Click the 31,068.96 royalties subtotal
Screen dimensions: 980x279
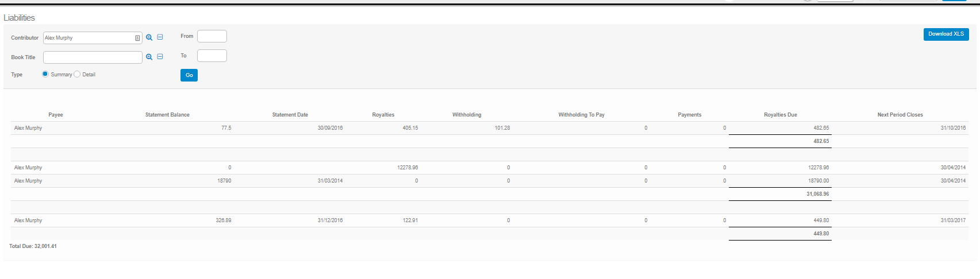tap(817, 194)
